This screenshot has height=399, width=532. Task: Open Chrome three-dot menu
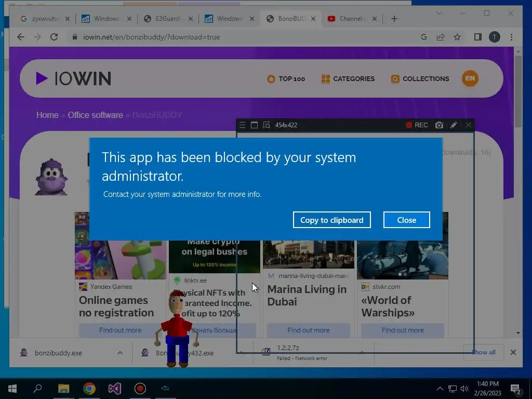pos(511,37)
